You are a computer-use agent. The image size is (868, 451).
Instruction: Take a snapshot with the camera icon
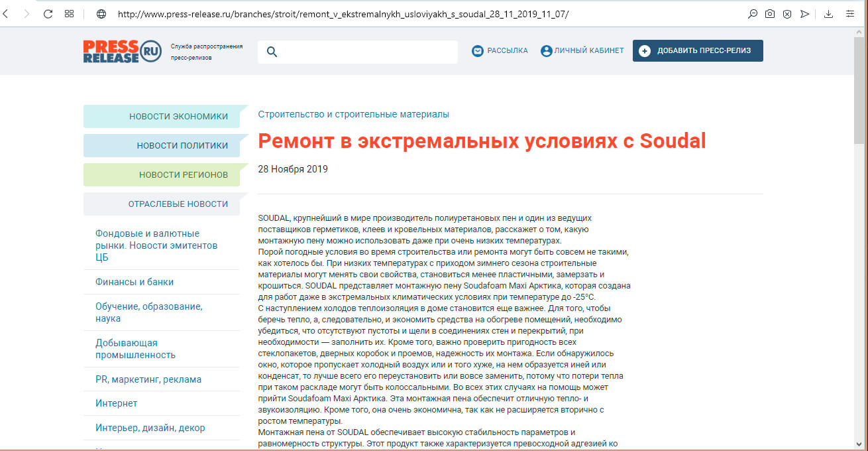770,13
